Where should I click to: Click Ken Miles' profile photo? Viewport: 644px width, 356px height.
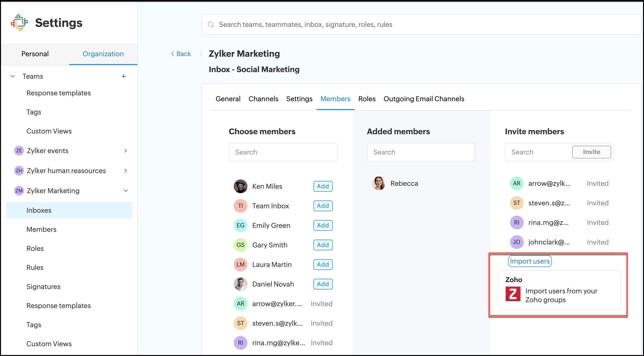[x=240, y=186]
